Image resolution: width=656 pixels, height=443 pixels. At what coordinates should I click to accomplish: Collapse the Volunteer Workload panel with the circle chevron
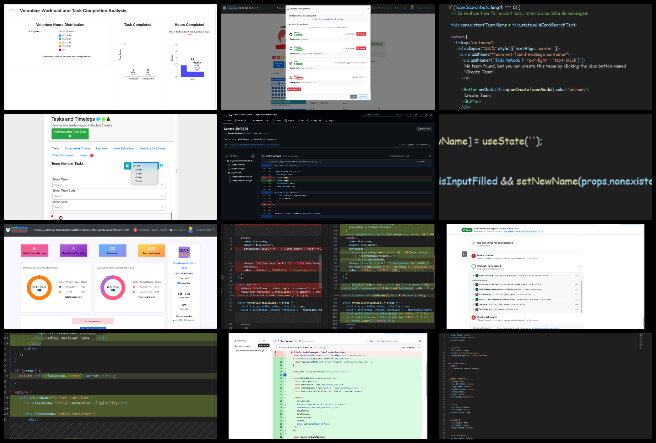point(12,10)
